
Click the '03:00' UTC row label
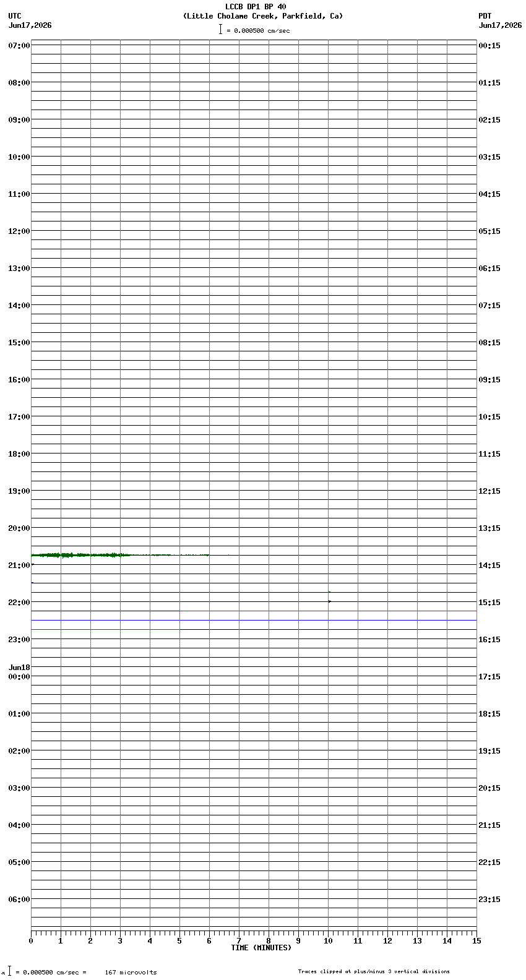(19, 788)
